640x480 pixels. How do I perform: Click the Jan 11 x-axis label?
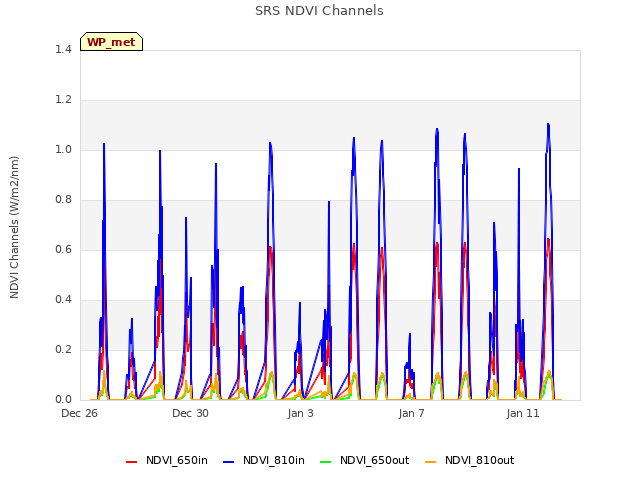pos(523,413)
